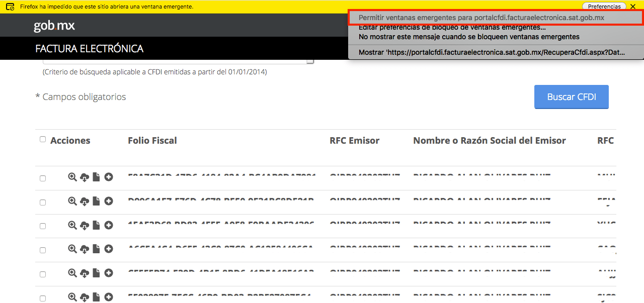Check the first CFDI row checkbox
This screenshot has width=644, height=303.
tap(43, 178)
